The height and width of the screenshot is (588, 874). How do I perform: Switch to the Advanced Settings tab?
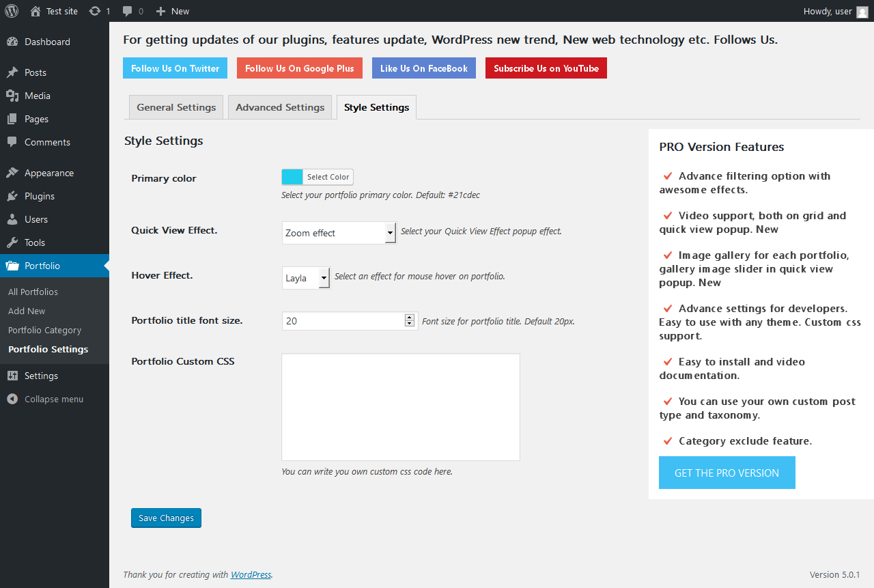pyautogui.click(x=280, y=107)
